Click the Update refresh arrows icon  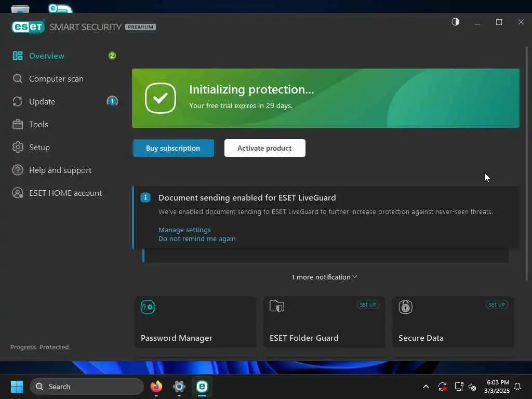click(18, 101)
